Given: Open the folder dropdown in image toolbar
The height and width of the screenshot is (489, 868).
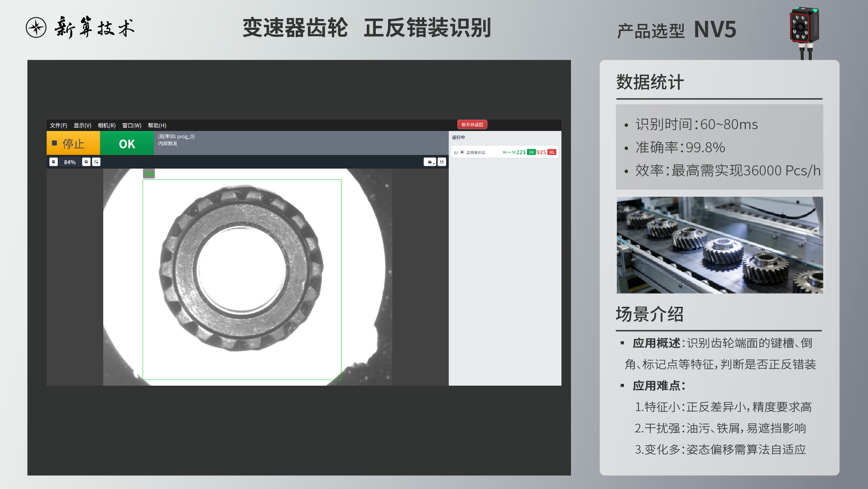Looking at the screenshot, I should [x=430, y=162].
